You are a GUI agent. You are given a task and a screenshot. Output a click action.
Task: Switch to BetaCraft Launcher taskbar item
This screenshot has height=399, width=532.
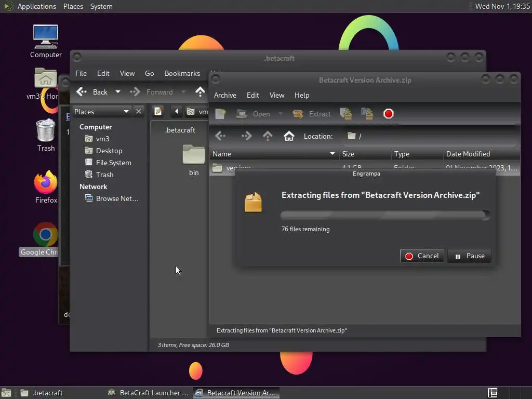point(148,393)
